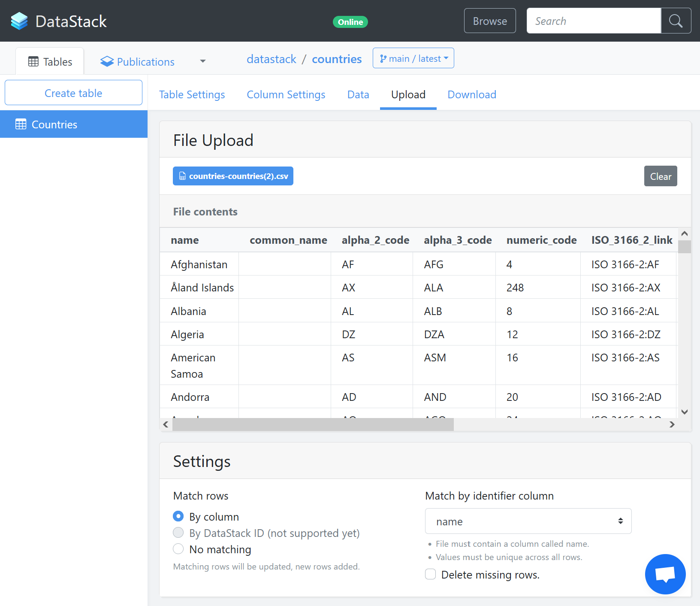This screenshot has height=606, width=700.
Task: Click the Online status badge
Action: [x=350, y=22]
